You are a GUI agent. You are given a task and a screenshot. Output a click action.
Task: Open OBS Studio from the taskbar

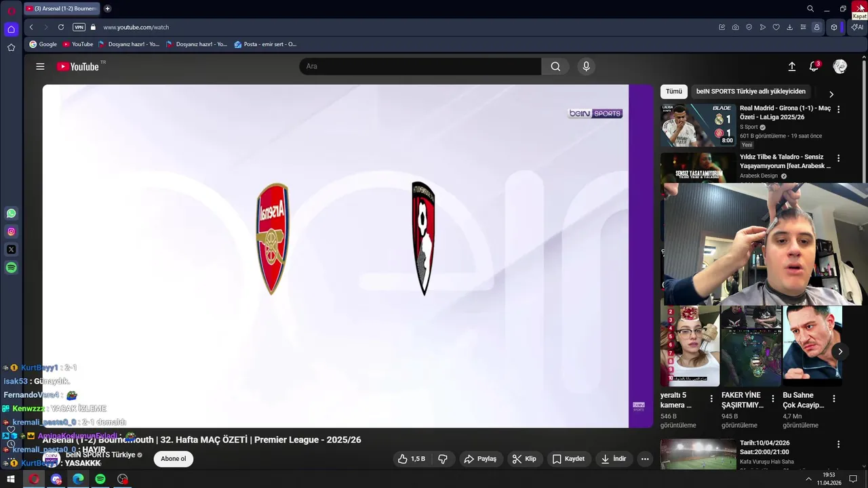coord(122,479)
